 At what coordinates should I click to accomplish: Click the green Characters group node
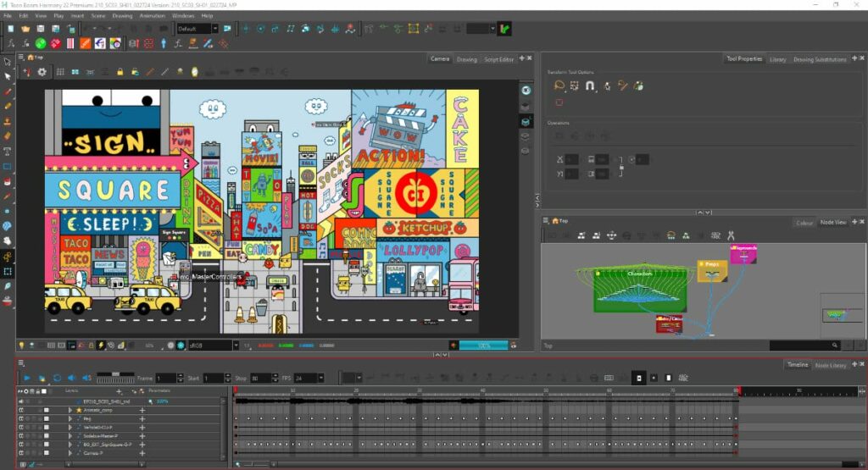[640, 290]
